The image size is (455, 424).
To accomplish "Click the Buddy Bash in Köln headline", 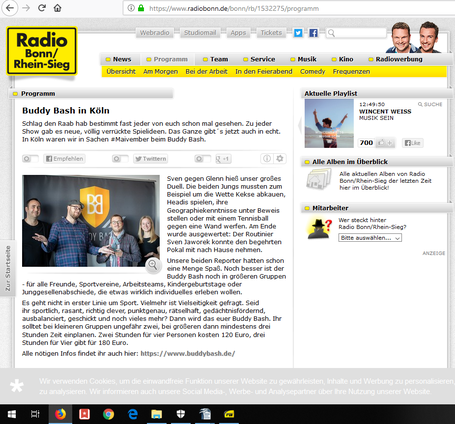I will pos(66,111).
